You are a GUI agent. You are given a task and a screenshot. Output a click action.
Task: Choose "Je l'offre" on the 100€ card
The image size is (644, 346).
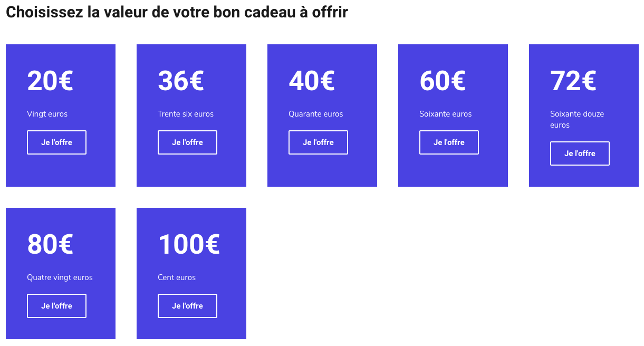coord(187,306)
